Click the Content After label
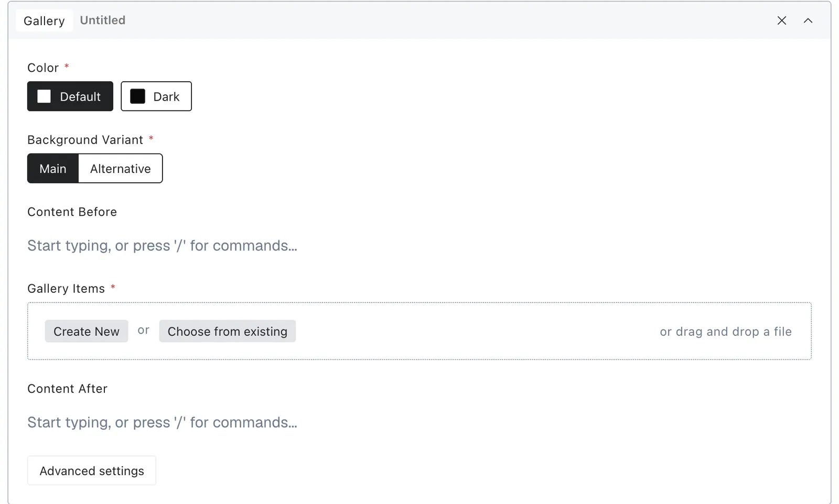Image resolution: width=839 pixels, height=504 pixels. tap(68, 389)
